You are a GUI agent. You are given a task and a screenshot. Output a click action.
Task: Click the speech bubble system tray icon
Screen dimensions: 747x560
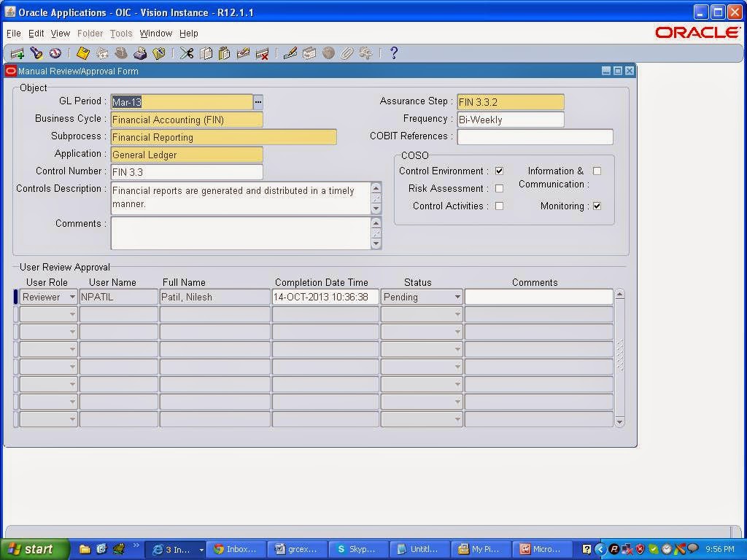pyautogui.click(x=693, y=549)
